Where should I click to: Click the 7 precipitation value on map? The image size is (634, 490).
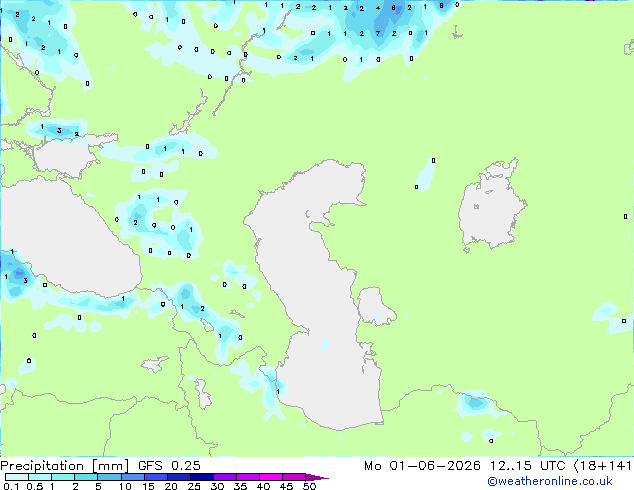click(378, 34)
